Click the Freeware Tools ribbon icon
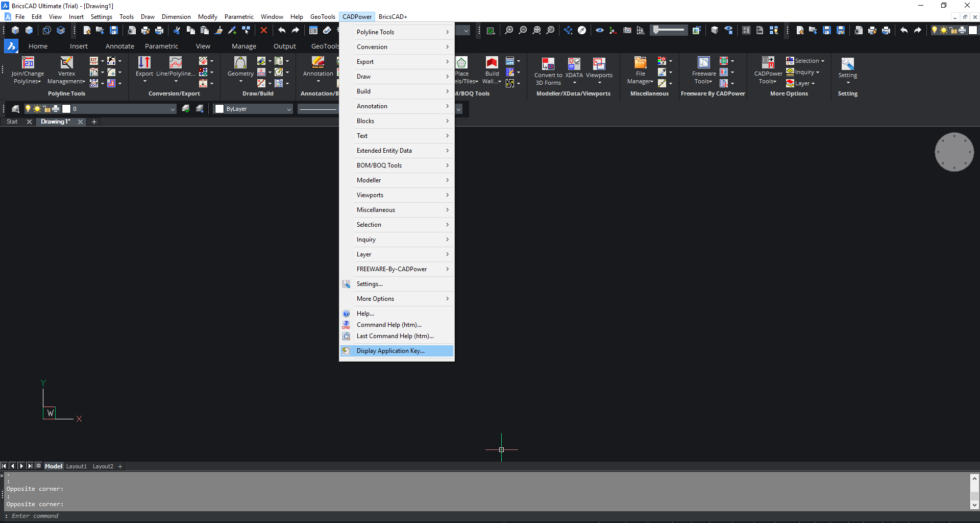Image resolution: width=980 pixels, height=523 pixels. tap(704, 63)
